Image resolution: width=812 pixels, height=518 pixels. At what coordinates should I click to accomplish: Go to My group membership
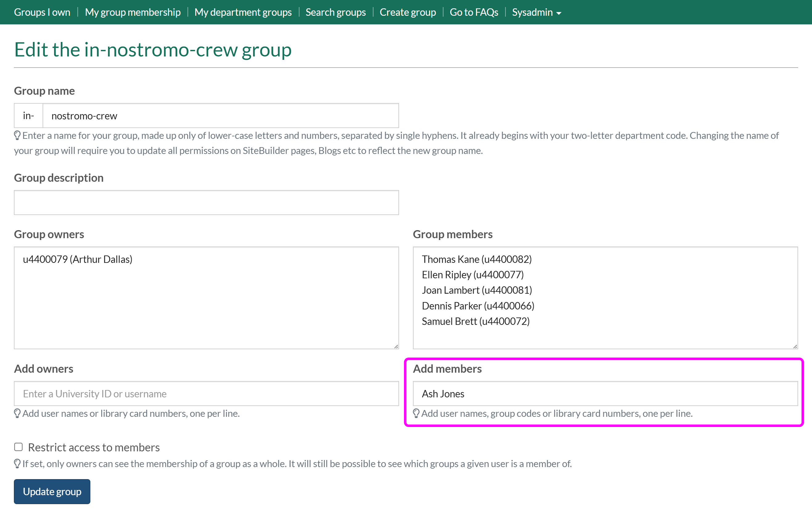tap(133, 12)
